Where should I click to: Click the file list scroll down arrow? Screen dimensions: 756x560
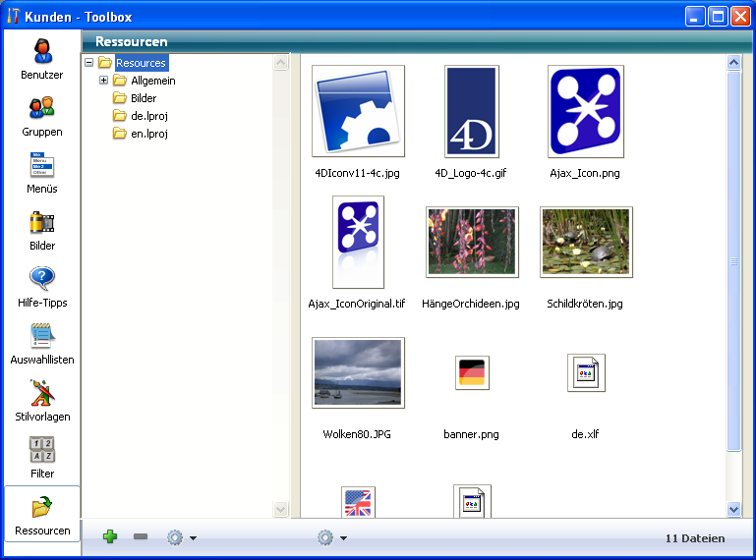[733, 509]
